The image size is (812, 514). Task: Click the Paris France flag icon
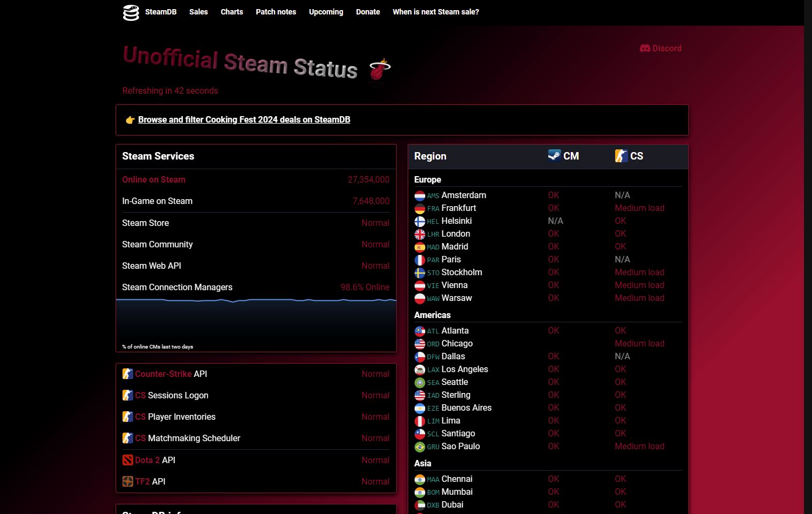pos(420,260)
